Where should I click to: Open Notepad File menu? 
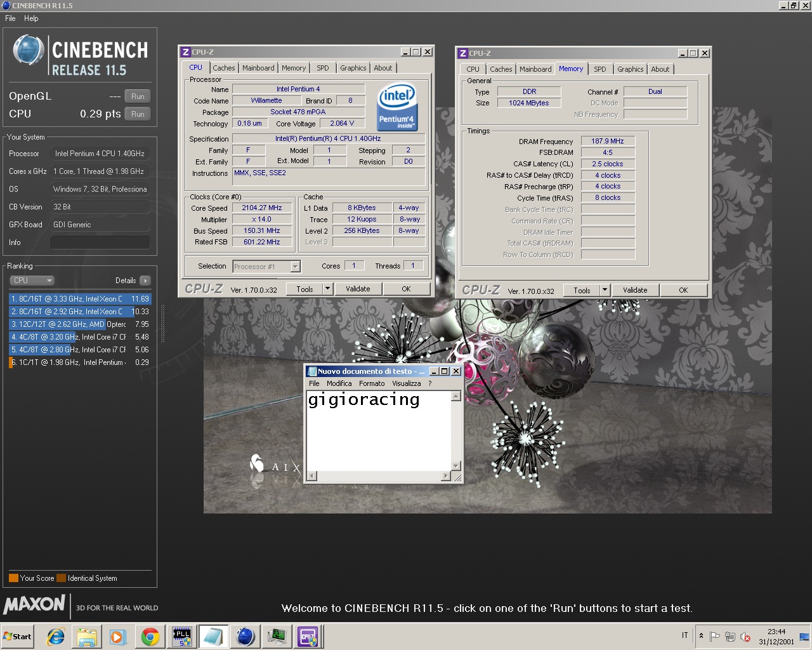coord(314,383)
